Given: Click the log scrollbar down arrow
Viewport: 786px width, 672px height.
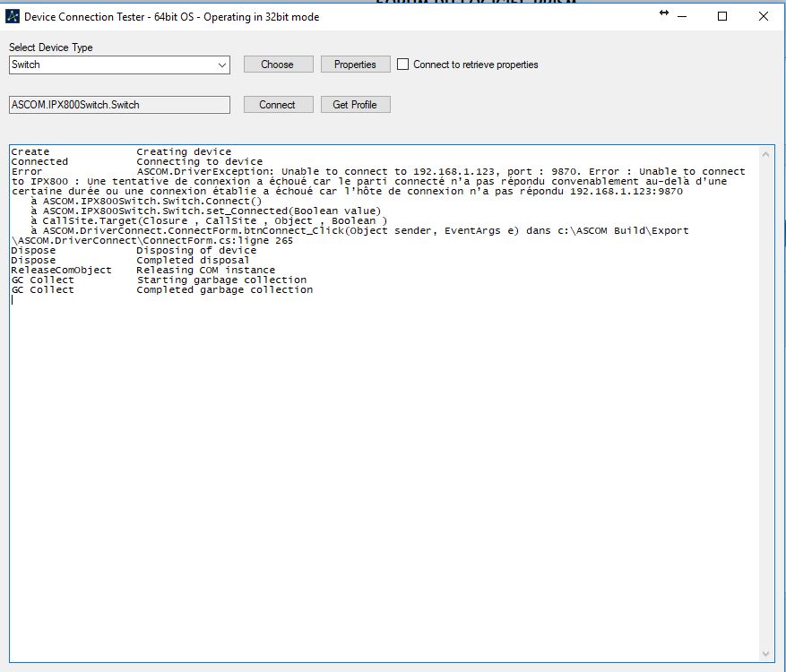Looking at the screenshot, I should tap(765, 652).
